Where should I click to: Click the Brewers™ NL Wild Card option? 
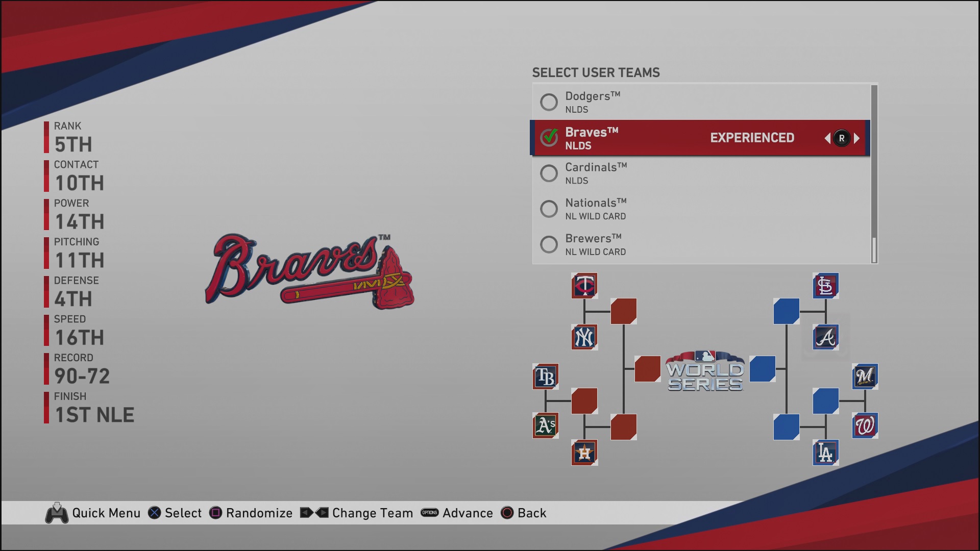point(700,245)
